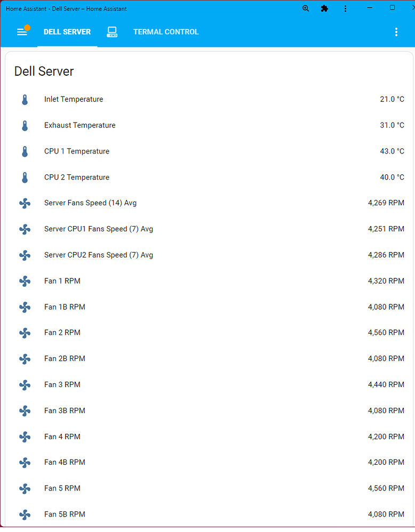Click the fan icon next to Fan 3B RPM
The height and width of the screenshot is (532, 415).
25,410
